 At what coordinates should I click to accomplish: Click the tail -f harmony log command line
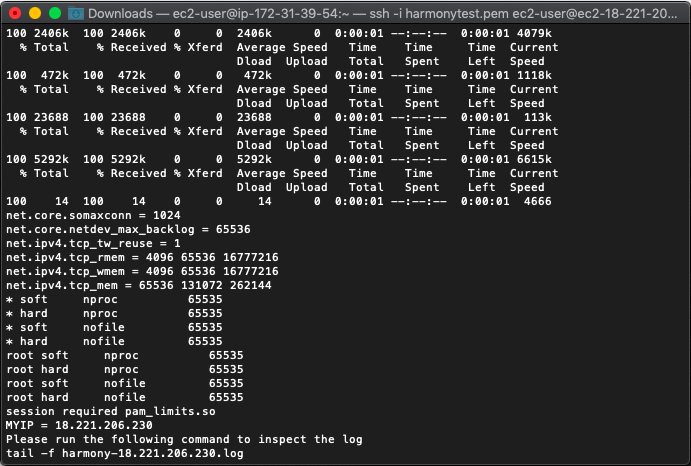point(123,454)
